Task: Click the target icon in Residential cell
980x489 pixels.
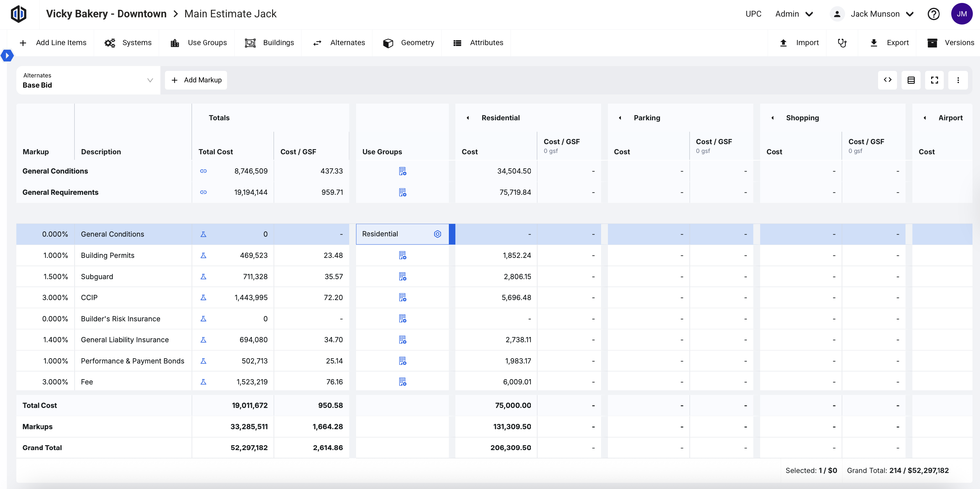Action: click(437, 234)
